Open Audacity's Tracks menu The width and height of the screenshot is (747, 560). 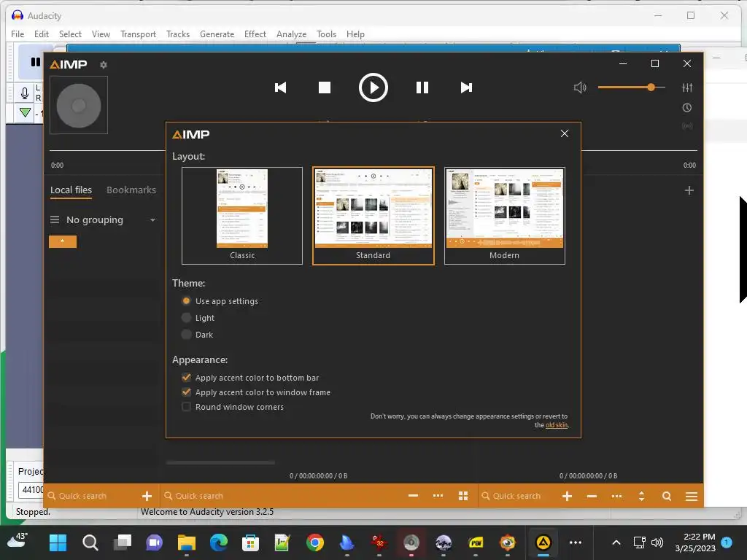178,34
